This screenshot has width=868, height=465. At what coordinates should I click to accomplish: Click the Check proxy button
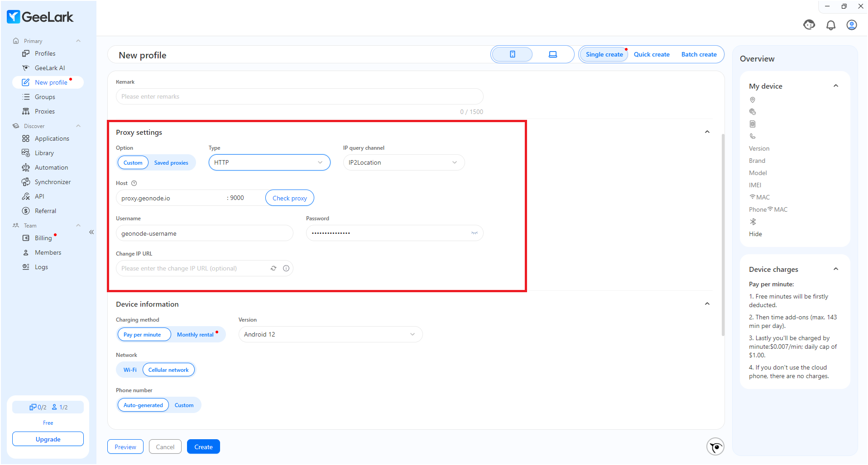(289, 198)
